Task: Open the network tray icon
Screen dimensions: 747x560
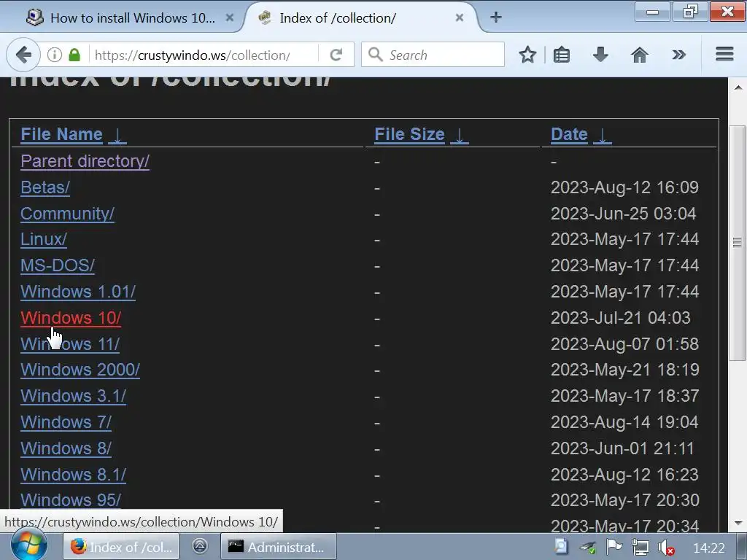Action: [640, 547]
